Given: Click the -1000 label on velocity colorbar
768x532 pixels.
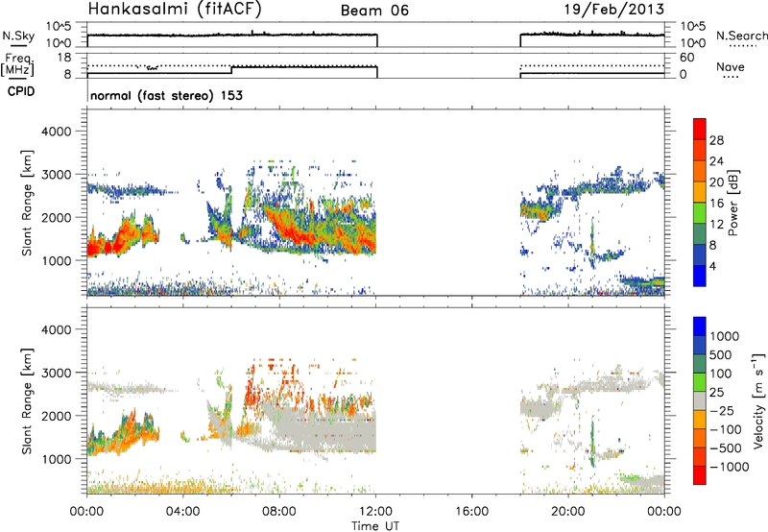Looking at the screenshot, I should click(x=730, y=467).
